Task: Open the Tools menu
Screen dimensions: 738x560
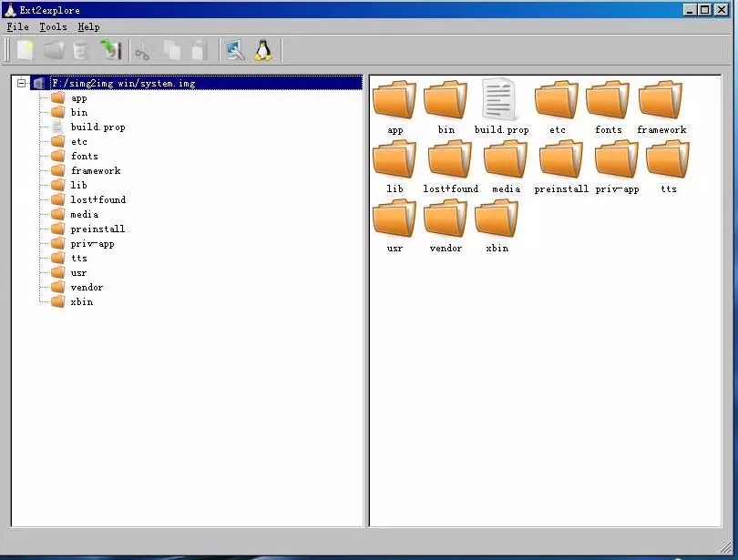Action: click(x=53, y=26)
